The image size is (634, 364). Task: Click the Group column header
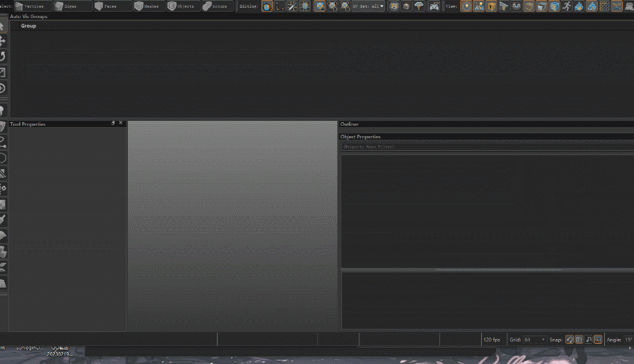29,26
